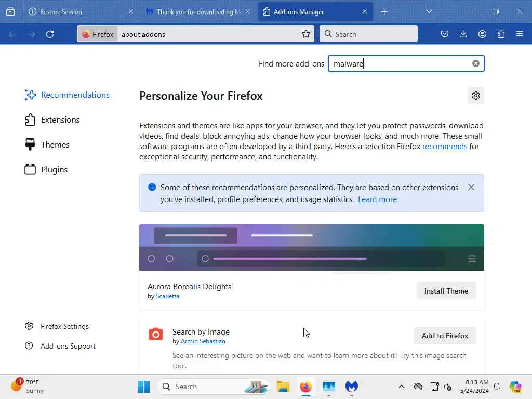Dismiss the personalized recommendations notice

tap(471, 187)
